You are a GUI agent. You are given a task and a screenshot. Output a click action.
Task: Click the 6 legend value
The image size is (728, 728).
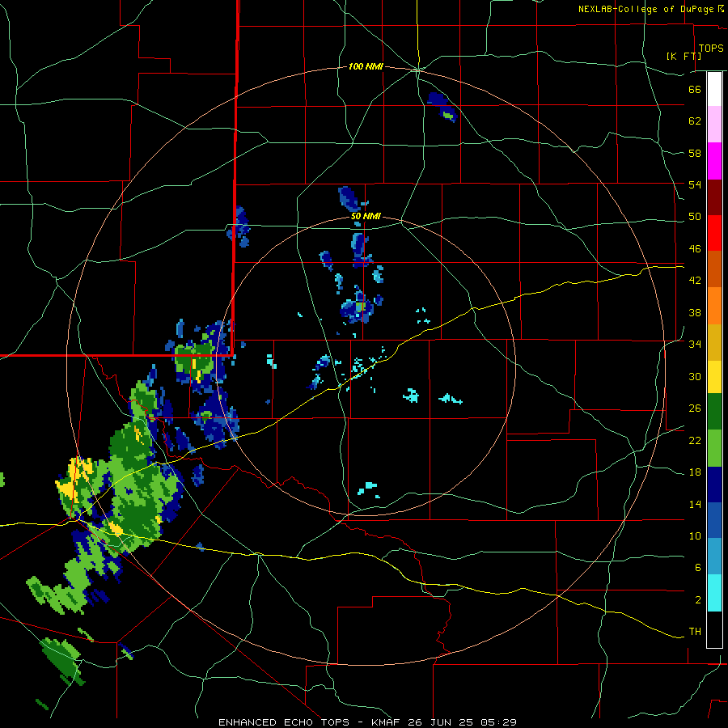698,568
